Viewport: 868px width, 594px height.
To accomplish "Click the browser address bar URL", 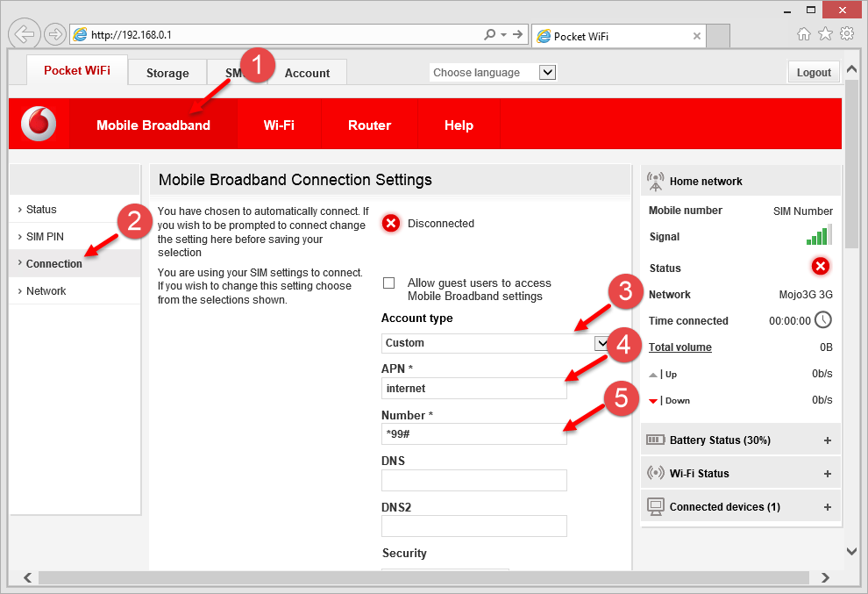I will coord(132,34).
